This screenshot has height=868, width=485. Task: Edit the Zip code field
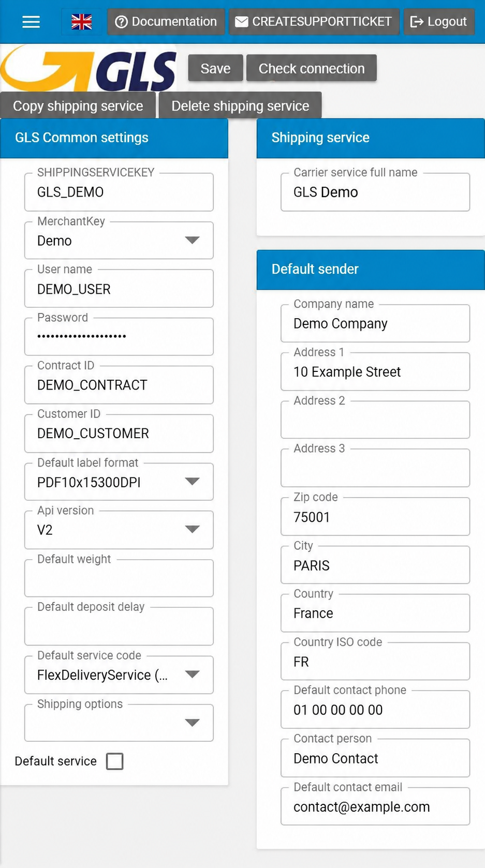coord(375,517)
